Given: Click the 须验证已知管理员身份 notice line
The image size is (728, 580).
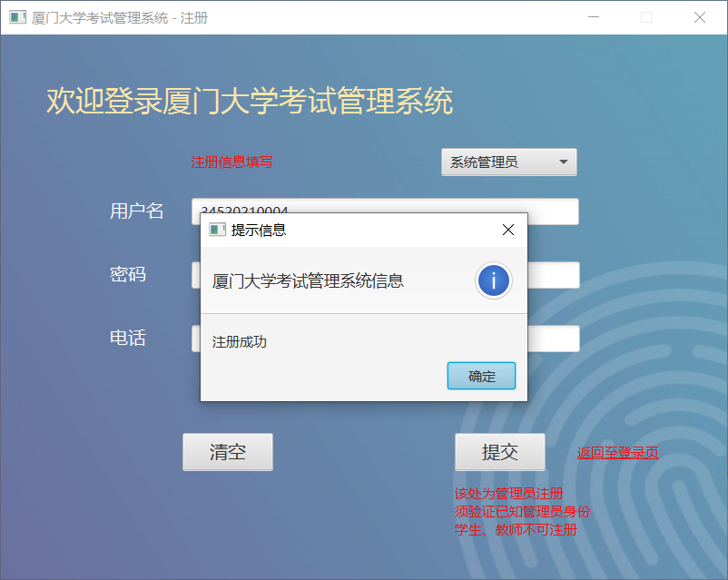Looking at the screenshot, I should click(522, 511).
